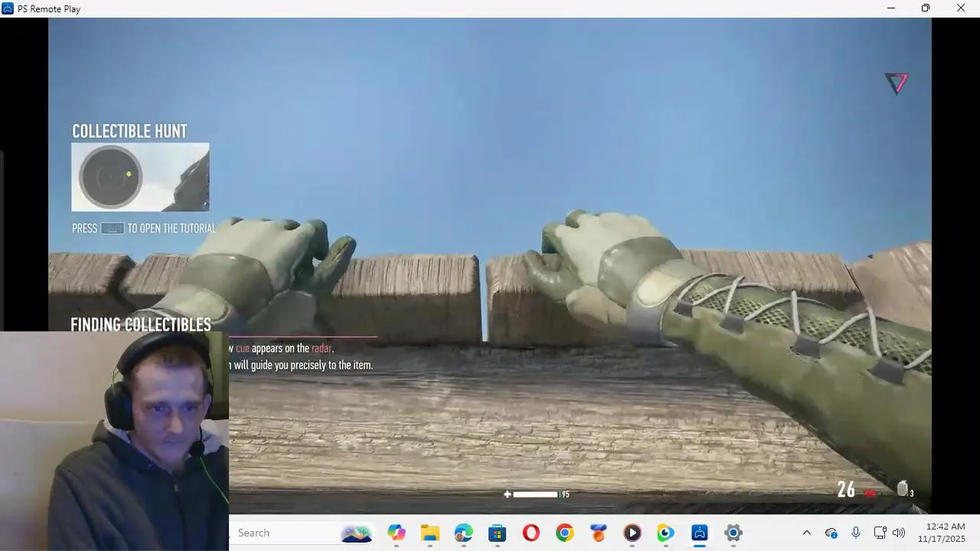980x551 pixels.
Task: Launch Microsoft Edge from the taskbar
Action: click(x=463, y=533)
